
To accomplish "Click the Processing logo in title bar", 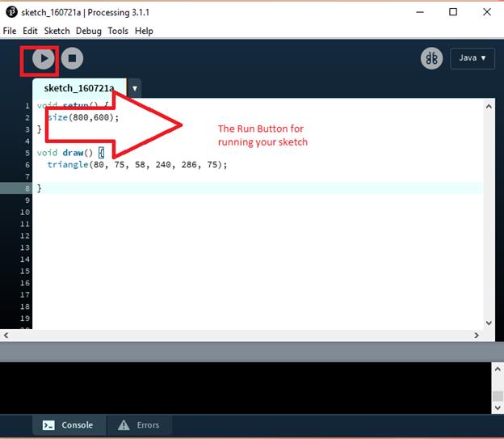I will pos(11,12).
